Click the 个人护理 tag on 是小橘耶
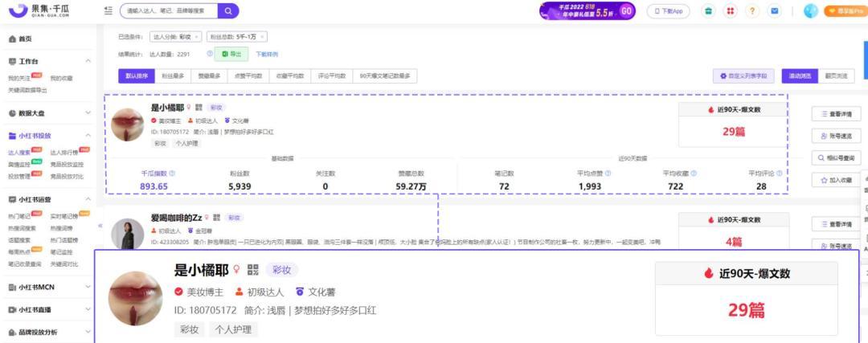The width and height of the screenshot is (868, 343). point(186,143)
